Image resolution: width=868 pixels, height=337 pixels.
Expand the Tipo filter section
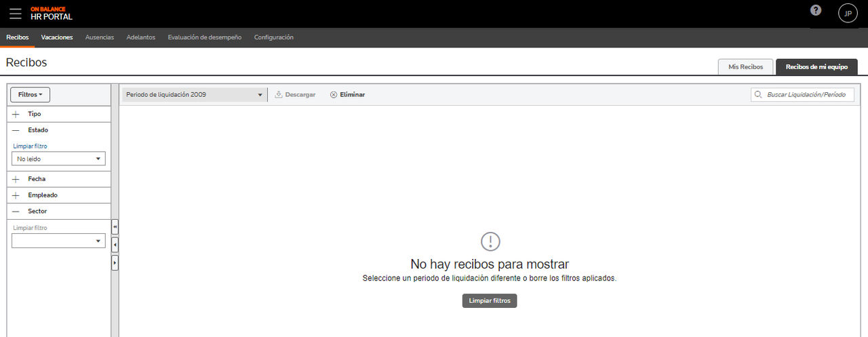[x=58, y=114]
